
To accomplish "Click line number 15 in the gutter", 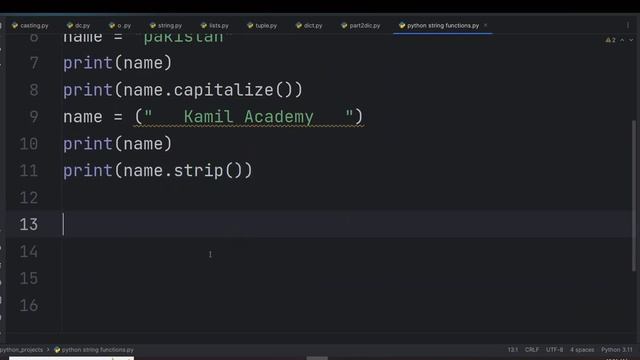I will 29,279.
